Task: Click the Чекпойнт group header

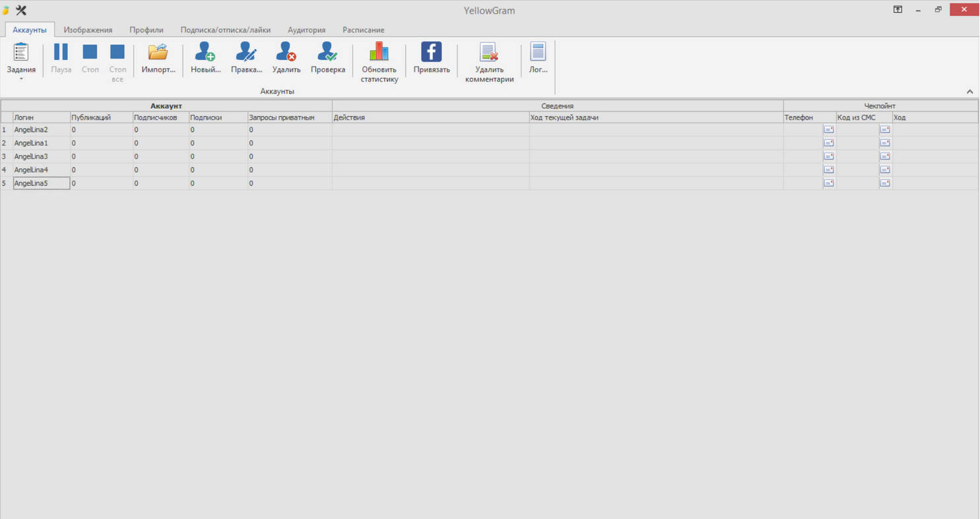Action: (x=880, y=106)
